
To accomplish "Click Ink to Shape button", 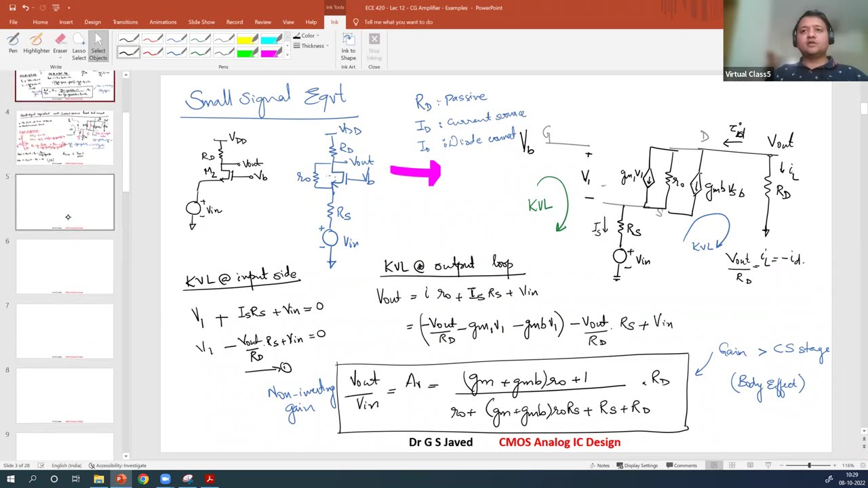I will pyautogui.click(x=348, y=46).
